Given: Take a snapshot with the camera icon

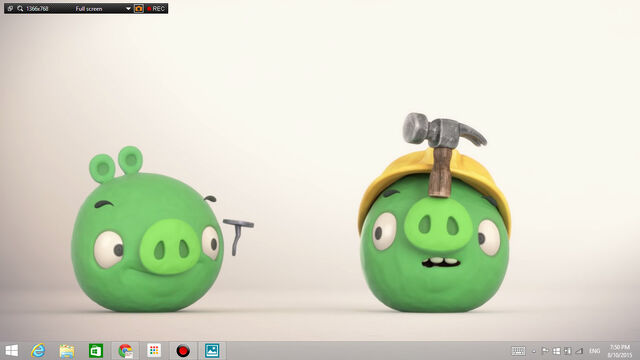Looking at the screenshot, I should [x=139, y=9].
